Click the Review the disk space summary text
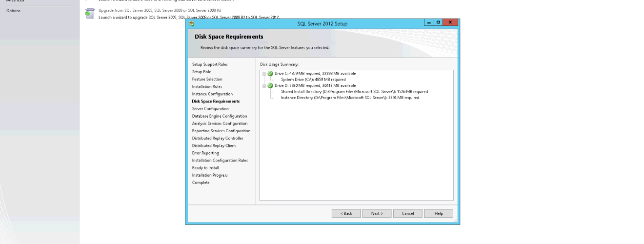644x244 pixels. [x=265, y=48]
